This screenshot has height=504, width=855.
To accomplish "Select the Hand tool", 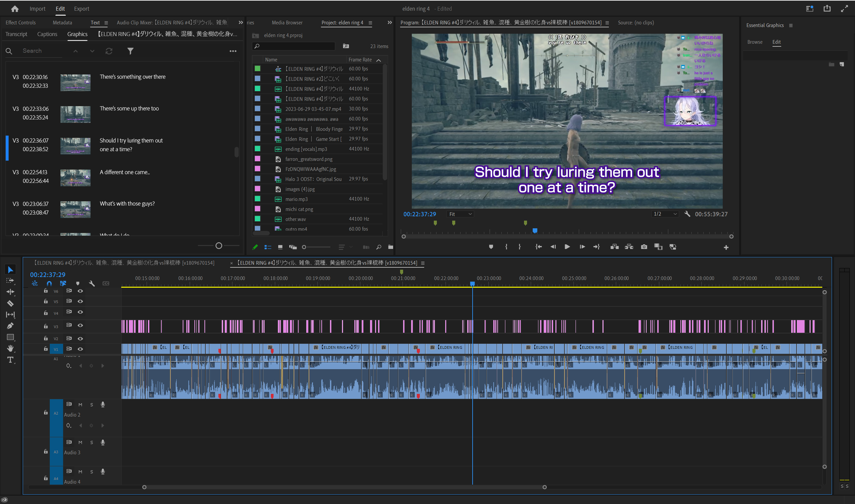I will [x=10, y=348].
